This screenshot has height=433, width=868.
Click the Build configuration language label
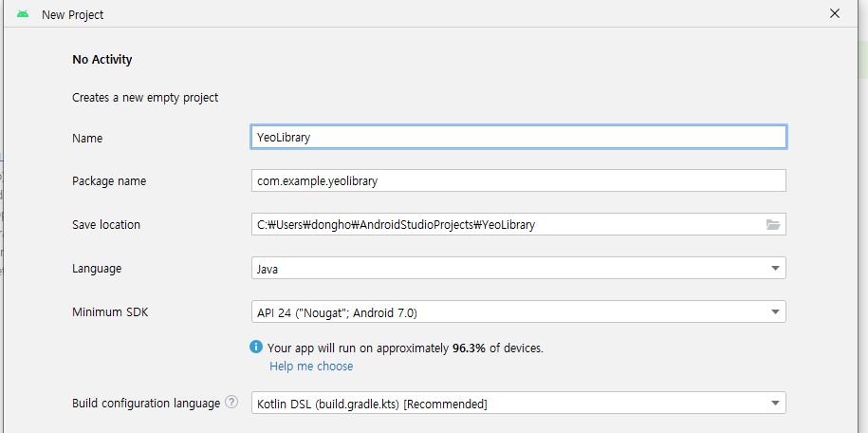click(146, 403)
